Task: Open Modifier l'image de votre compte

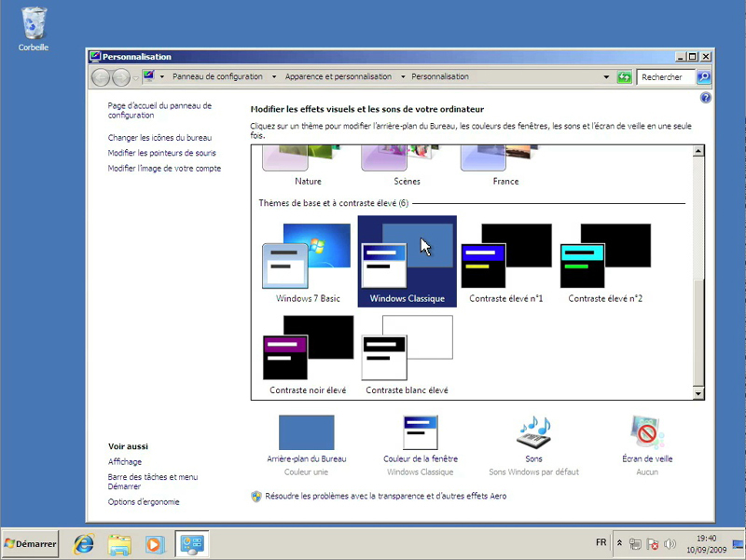Action: click(x=164, y=169)
